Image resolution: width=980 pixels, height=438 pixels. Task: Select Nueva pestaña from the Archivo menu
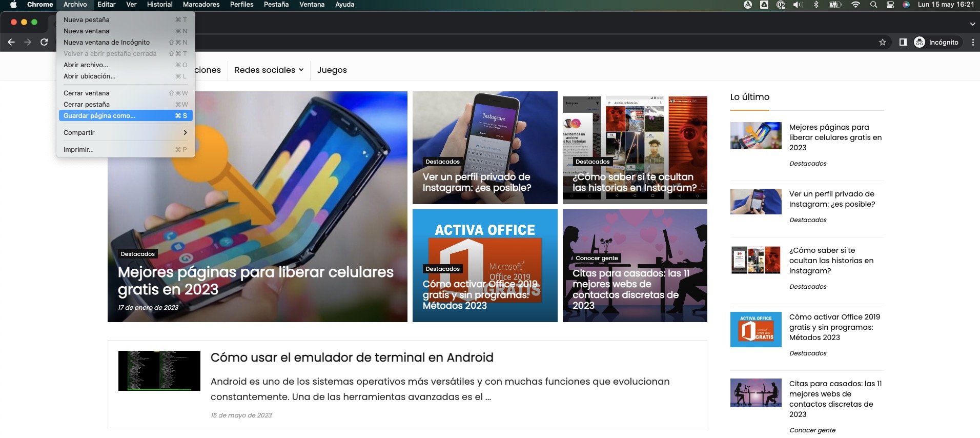[x=126, y=19]
